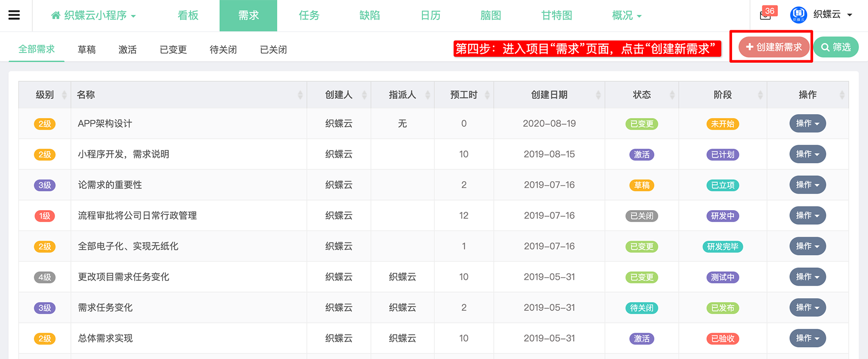
Task: Sort table by 阶段 column arrows
Action: point(760,95)
